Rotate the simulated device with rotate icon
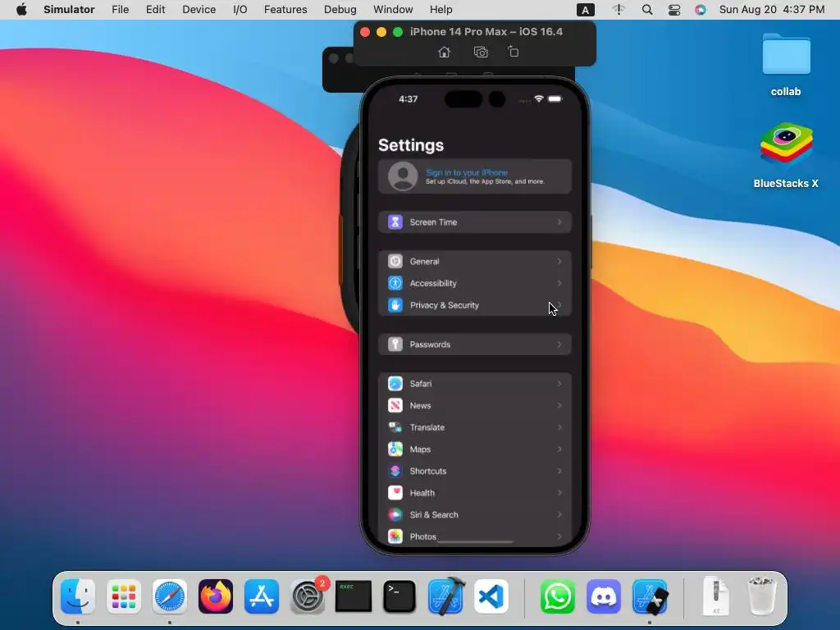Image resolution: width=840 pixels, height=630 pixels. pos(514,52)
